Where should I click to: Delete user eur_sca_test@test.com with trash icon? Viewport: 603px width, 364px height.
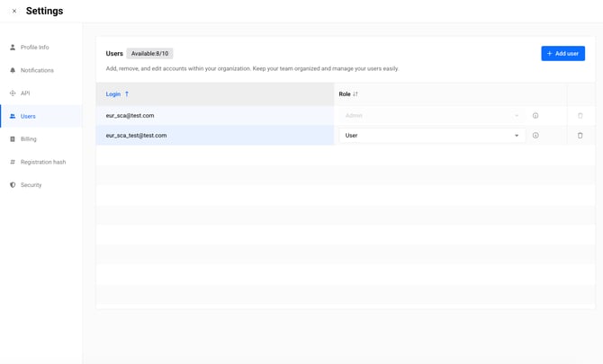click(580, 136)
